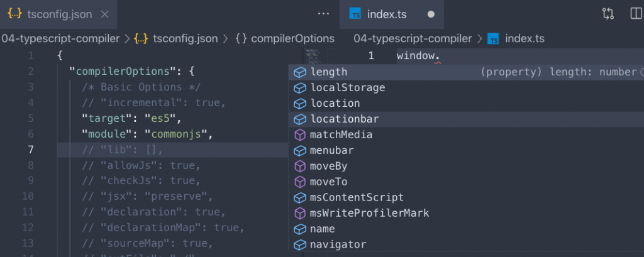The height and width of the screenshot is (257, 644).
Task: Close the tsconfig.json tab
Action: coord(105,14)
